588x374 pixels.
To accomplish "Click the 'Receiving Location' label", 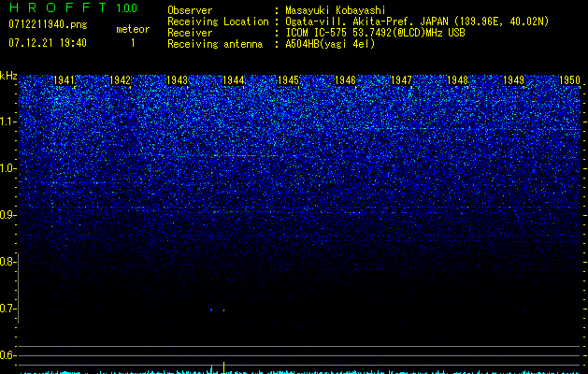I will (218, 22).
